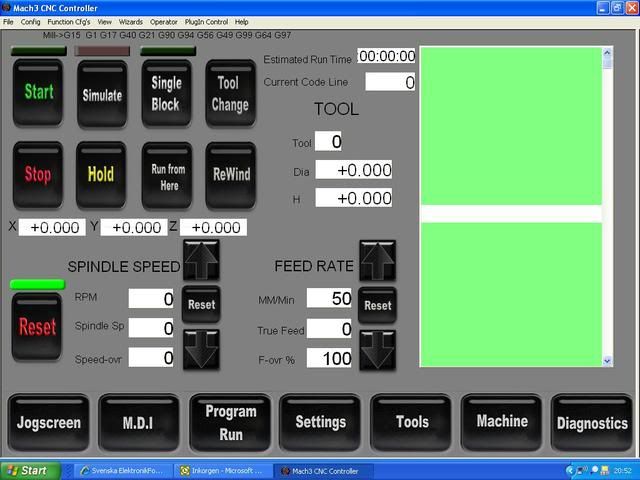
Task: Reset the feed rate override
Action: coord(378,305)
